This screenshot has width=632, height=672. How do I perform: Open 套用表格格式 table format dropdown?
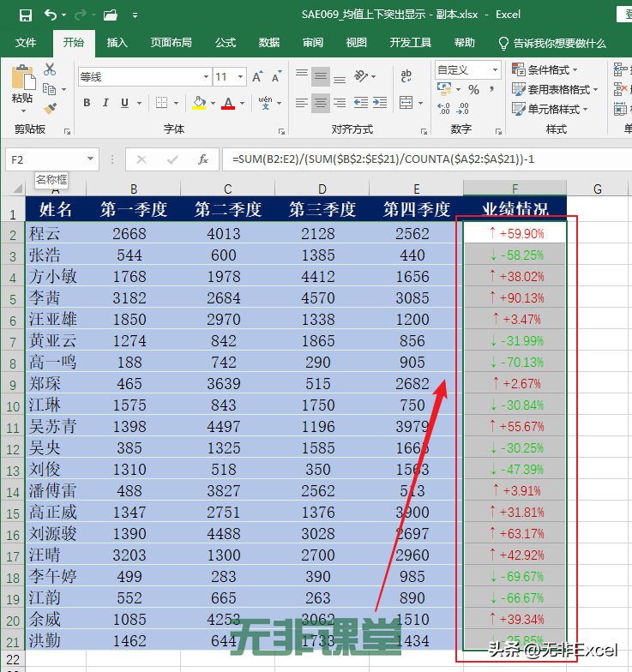click(x=556, y=89)
